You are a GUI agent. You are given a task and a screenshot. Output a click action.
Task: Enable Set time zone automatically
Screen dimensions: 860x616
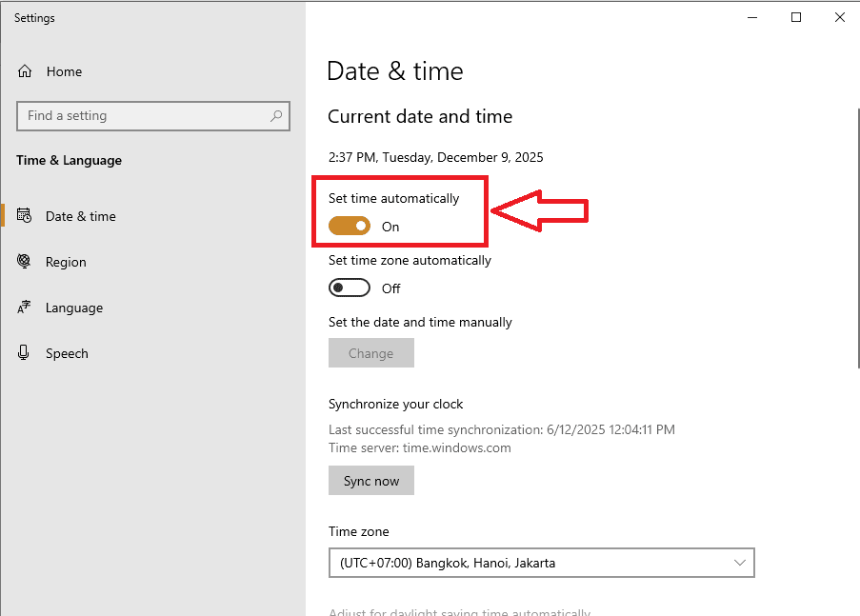[x=350, y=288]
